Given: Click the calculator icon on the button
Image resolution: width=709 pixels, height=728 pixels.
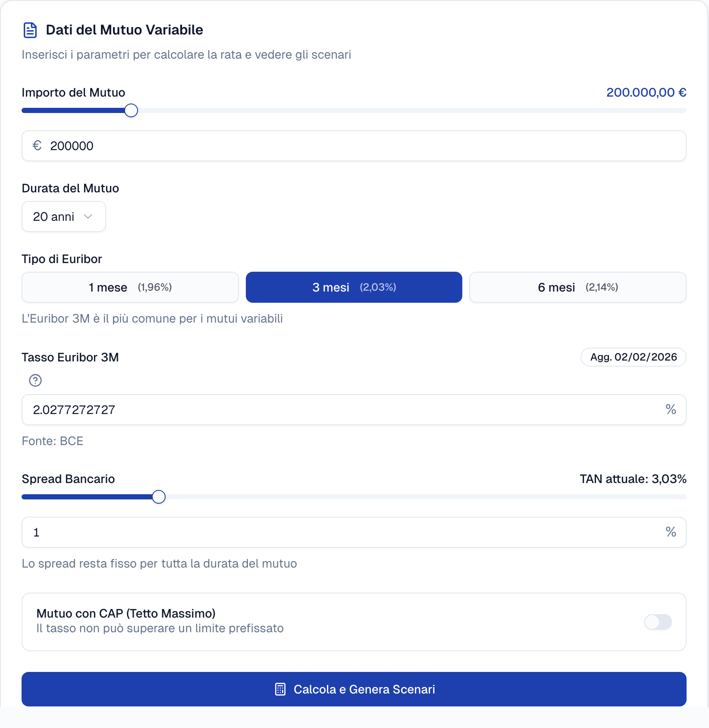Looking at the screenshot, I should pos(280,689).
